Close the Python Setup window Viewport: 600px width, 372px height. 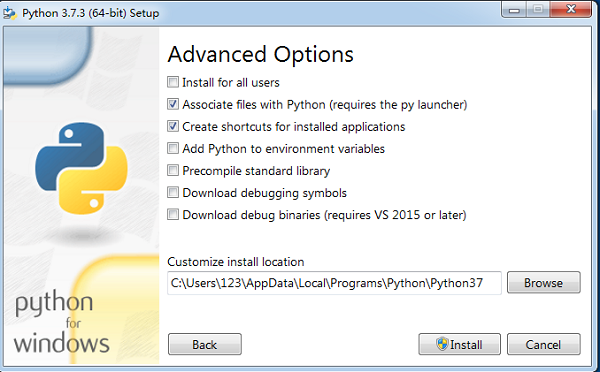point(571,10)
